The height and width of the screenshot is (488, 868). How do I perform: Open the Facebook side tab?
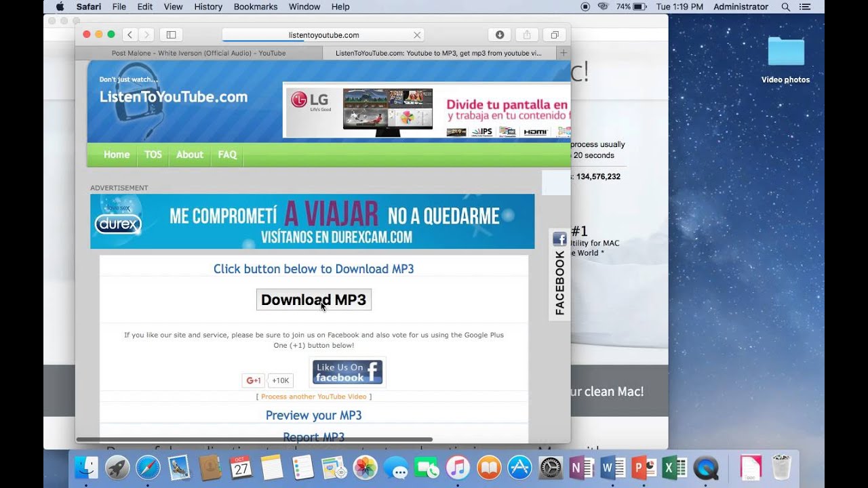coord(559,274)
